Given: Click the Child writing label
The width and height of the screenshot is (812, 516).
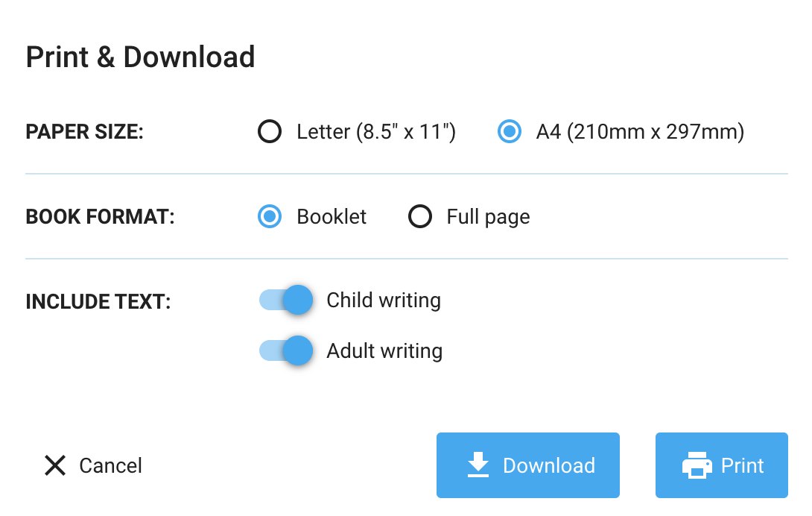Looking at the screenshot, I should pos(383,300).
